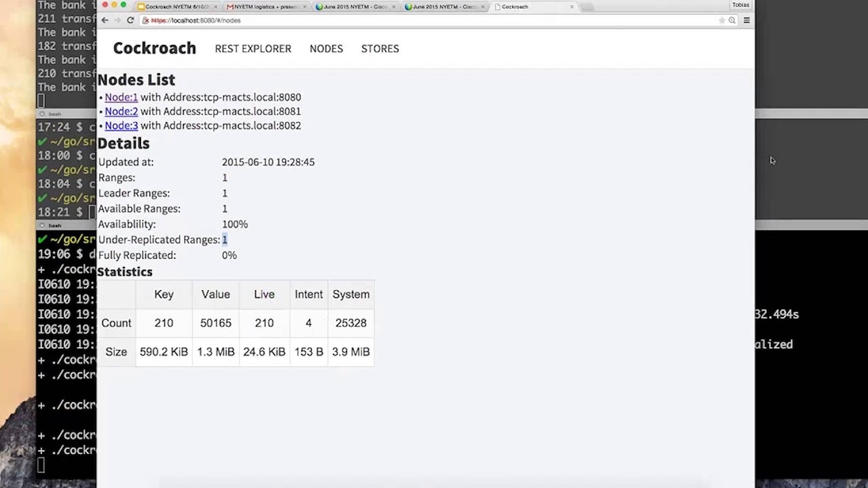The height and width of the screenshot is (488, 868).
Task: Bookmark this page with the star icon
Action: 722,20
